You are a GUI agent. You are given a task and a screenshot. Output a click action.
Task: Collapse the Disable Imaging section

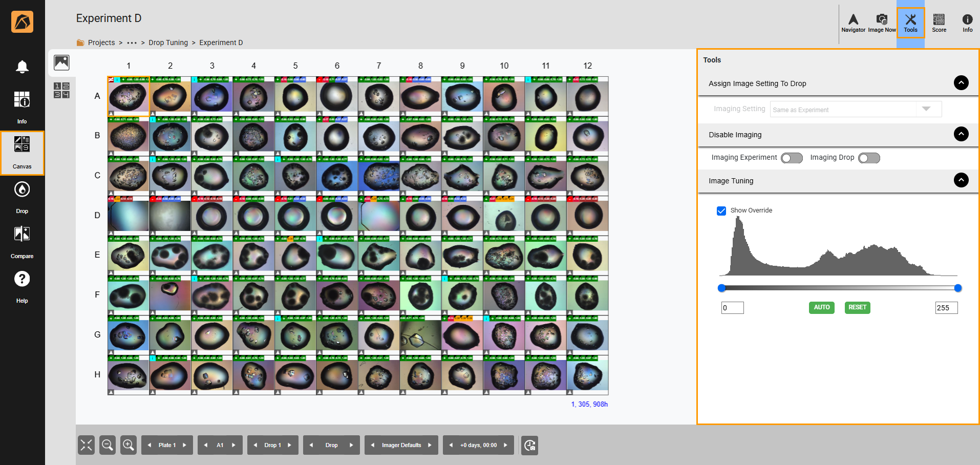point(961,134)
